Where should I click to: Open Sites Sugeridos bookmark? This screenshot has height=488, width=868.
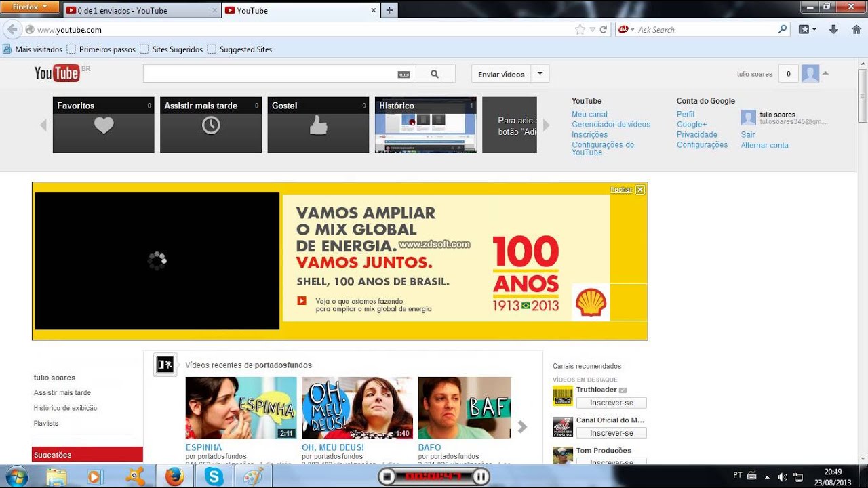click(x=172, y=49)
